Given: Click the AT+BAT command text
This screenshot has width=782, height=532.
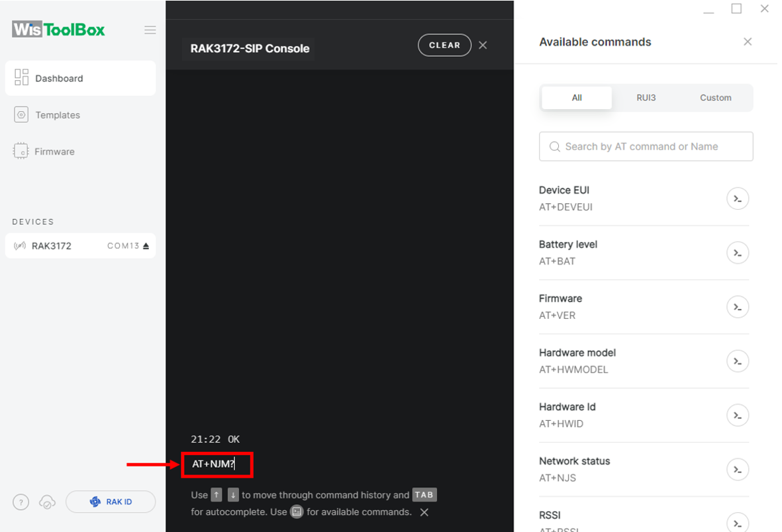Looking at the screenshot, I should pos(557,261).
